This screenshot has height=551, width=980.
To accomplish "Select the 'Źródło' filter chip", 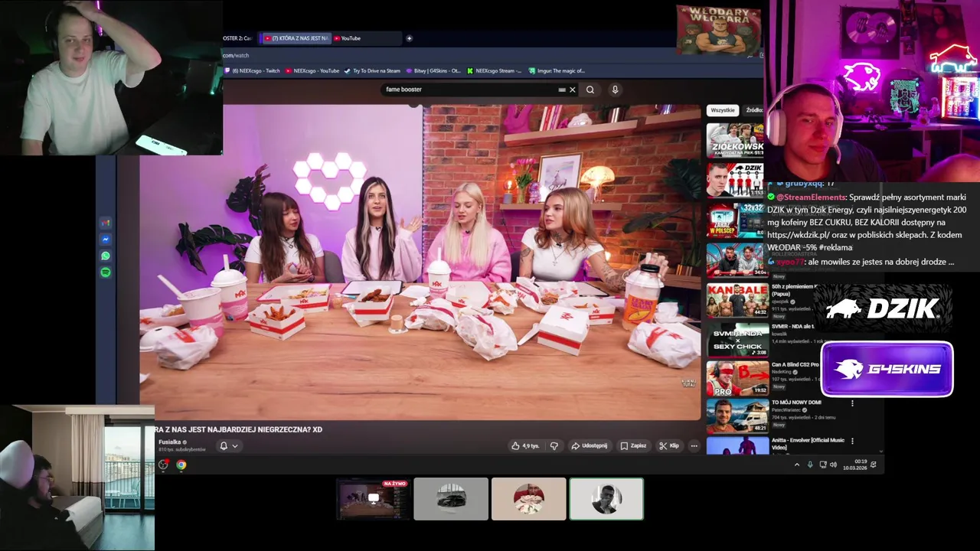I will [x=754, y=110].
